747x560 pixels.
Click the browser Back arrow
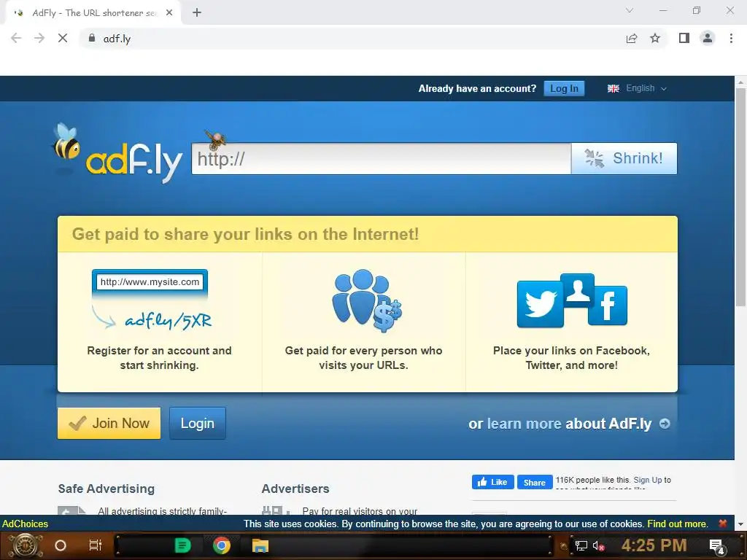pos(16,38)
